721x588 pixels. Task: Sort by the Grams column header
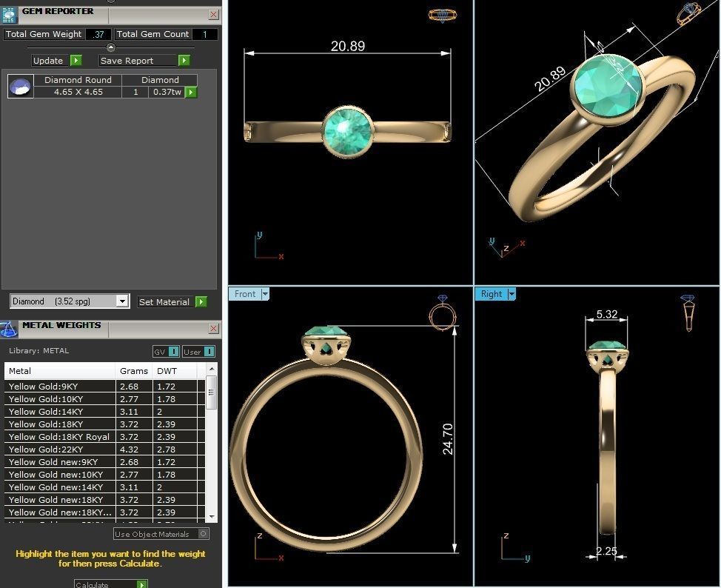(134, 371)
